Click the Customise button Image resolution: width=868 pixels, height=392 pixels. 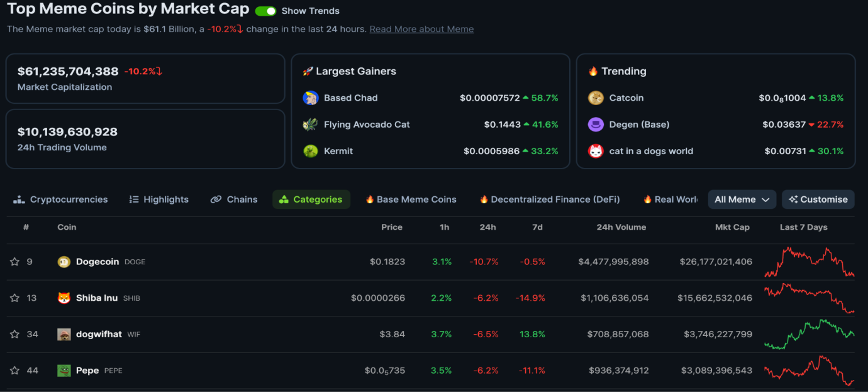[x=818, y=199]
